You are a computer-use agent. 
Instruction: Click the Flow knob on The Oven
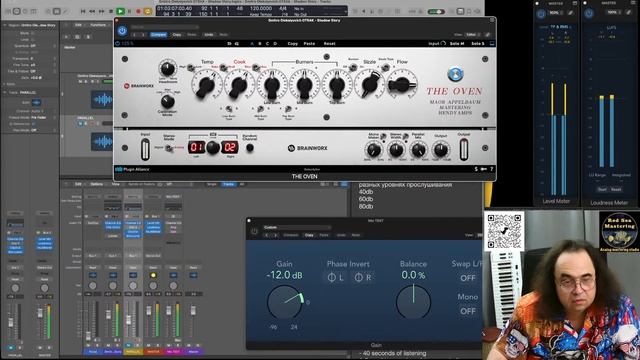(x=402, y=84)
